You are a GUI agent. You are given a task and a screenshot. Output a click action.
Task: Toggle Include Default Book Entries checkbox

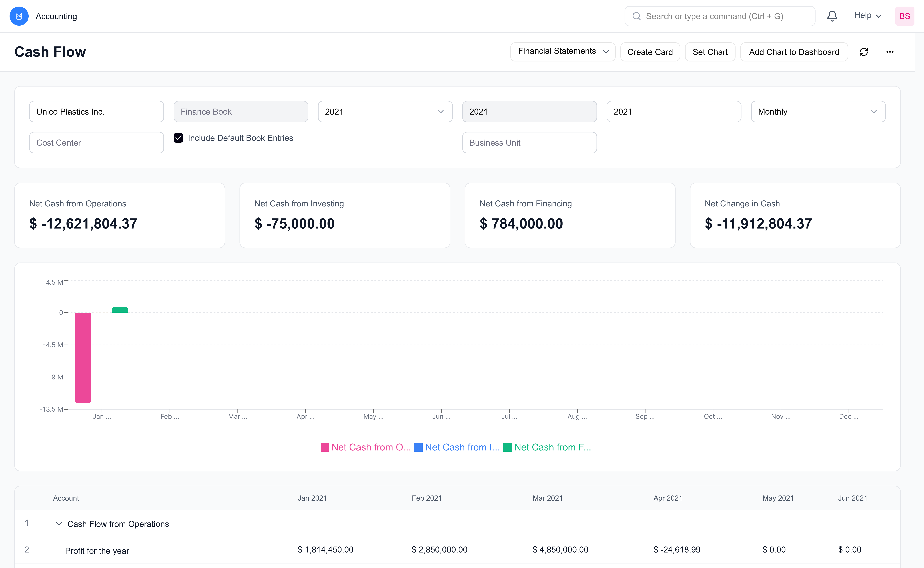tap(178, 138)
